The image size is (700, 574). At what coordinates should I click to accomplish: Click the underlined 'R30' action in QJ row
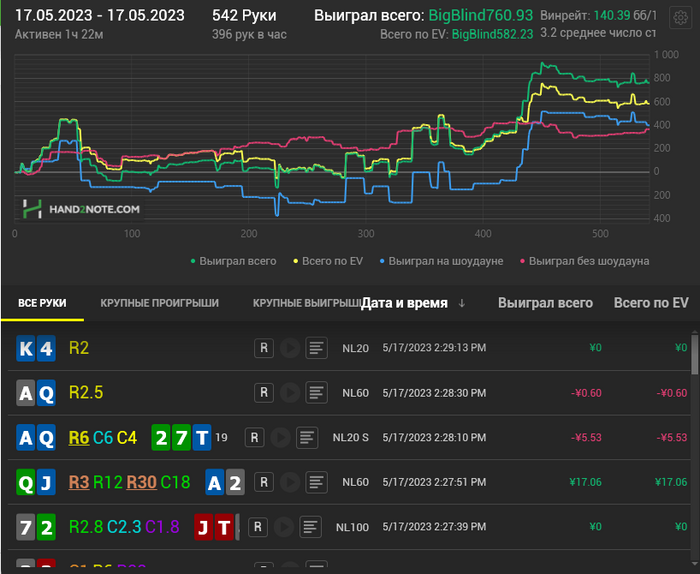tap(142, 482)
